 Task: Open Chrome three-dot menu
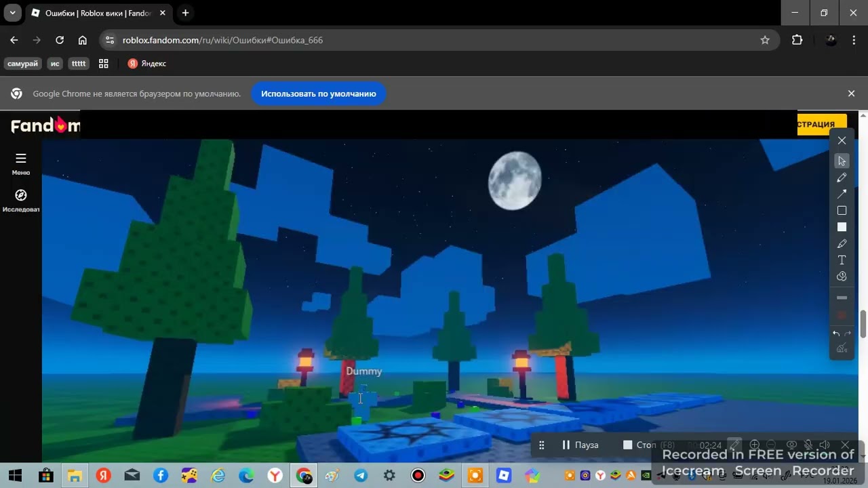coord(853,40)
